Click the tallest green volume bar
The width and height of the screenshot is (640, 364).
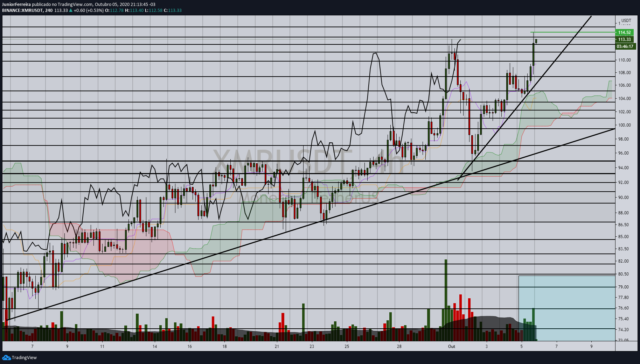tap(446, 300)
